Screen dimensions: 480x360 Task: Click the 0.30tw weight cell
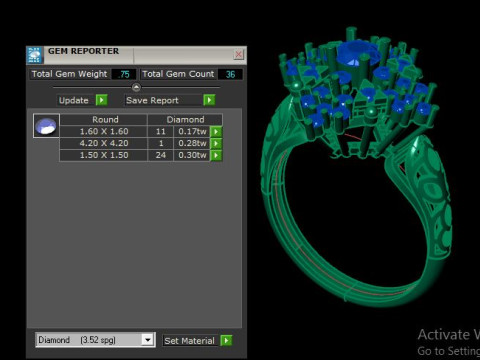[x=192, y=155]
